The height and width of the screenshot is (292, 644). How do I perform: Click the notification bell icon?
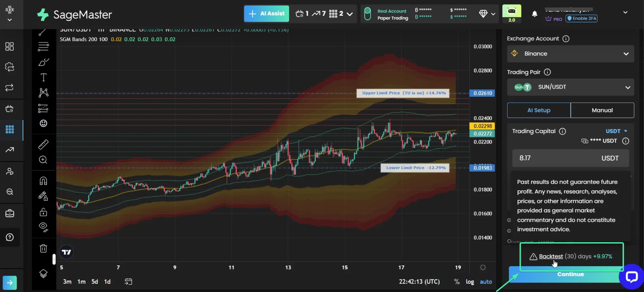(x=535, y=14)
